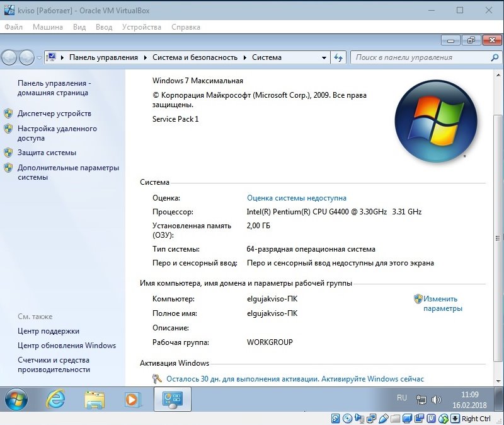Click the control panel search field
This screenshot has width=504, height=425.
click(x=422, y=57)
